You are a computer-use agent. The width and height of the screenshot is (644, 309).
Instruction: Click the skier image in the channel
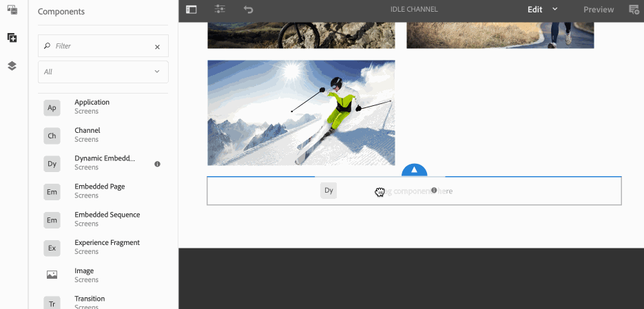pyautogui.click(x=301, y=113)
